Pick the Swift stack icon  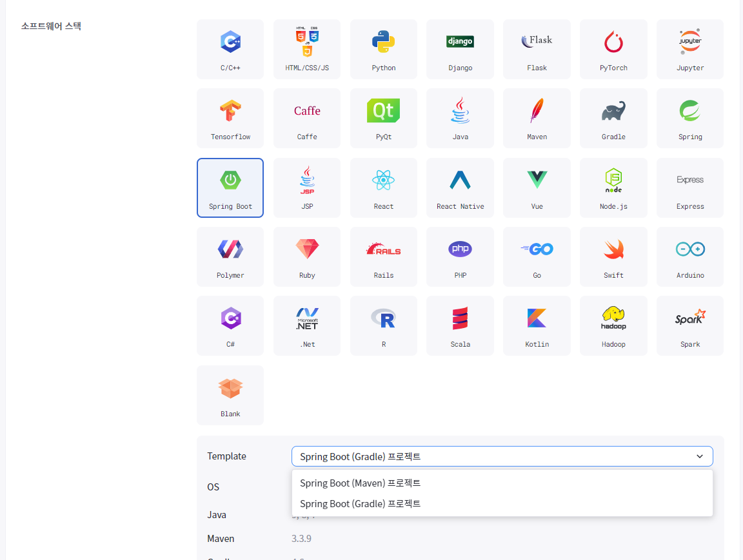tap(613, 257)
